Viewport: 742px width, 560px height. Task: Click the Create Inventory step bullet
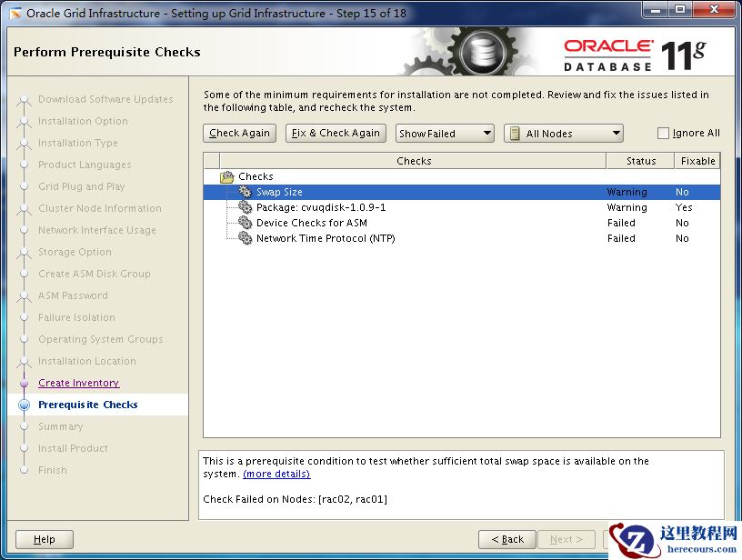point(24,383)
